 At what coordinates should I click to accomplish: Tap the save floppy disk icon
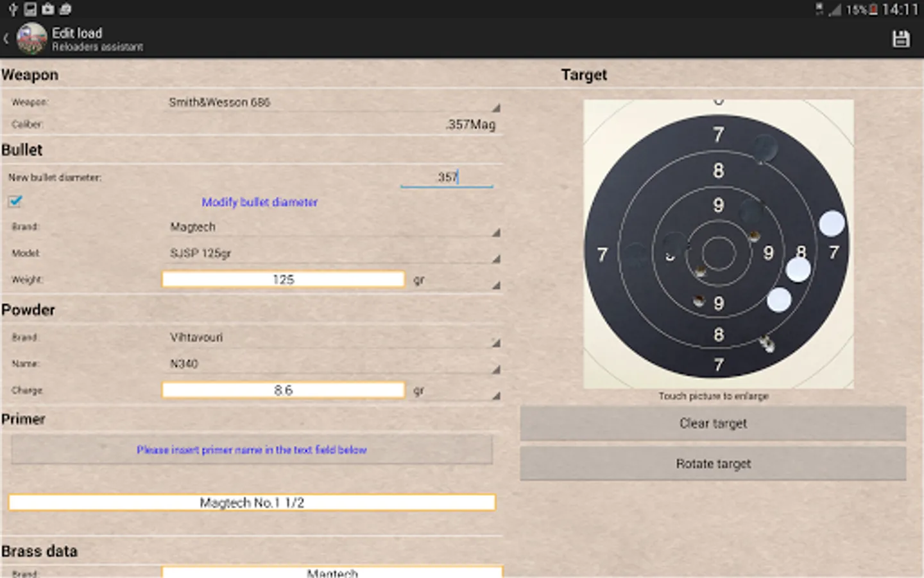tap(901, 39)
